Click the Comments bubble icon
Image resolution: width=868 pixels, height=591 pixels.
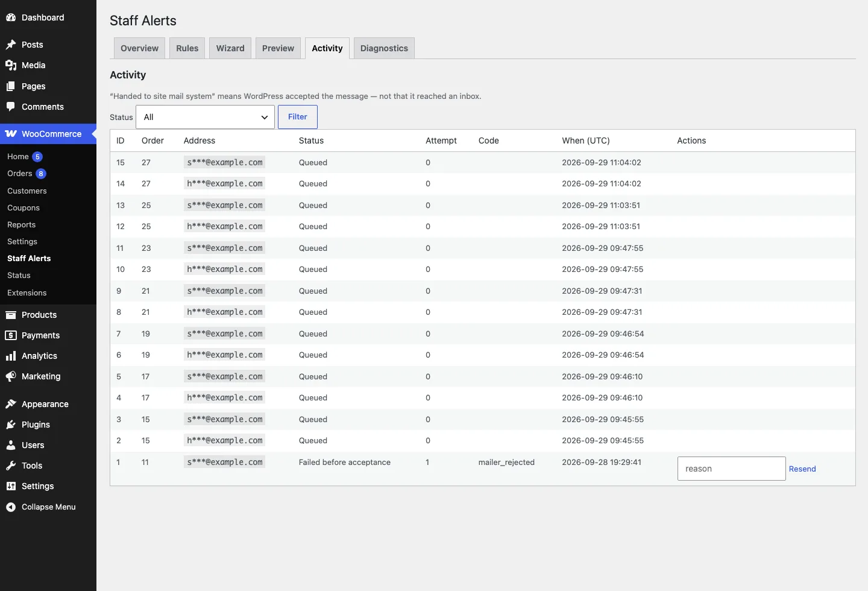click(11, 107)
